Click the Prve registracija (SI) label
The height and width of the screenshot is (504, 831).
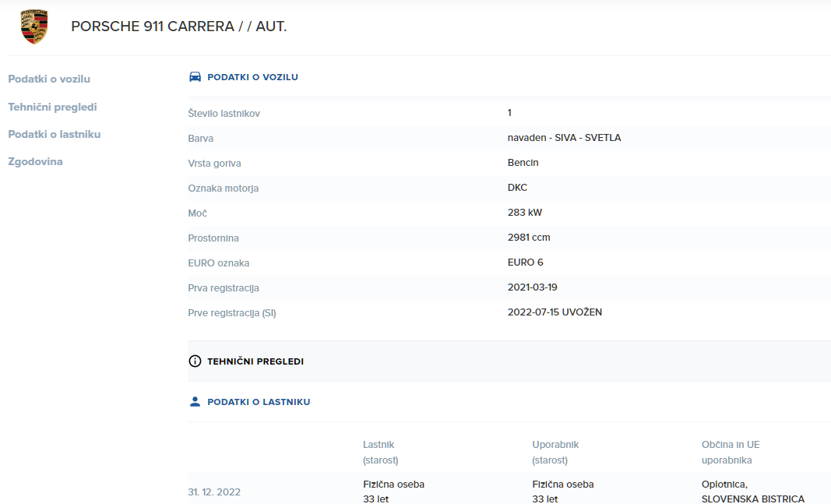[231, 312]
